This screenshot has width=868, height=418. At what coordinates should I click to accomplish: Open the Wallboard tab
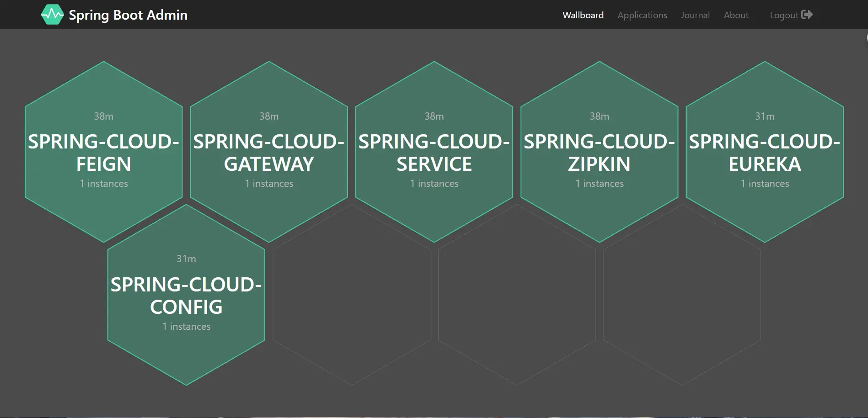pos(583,15)
